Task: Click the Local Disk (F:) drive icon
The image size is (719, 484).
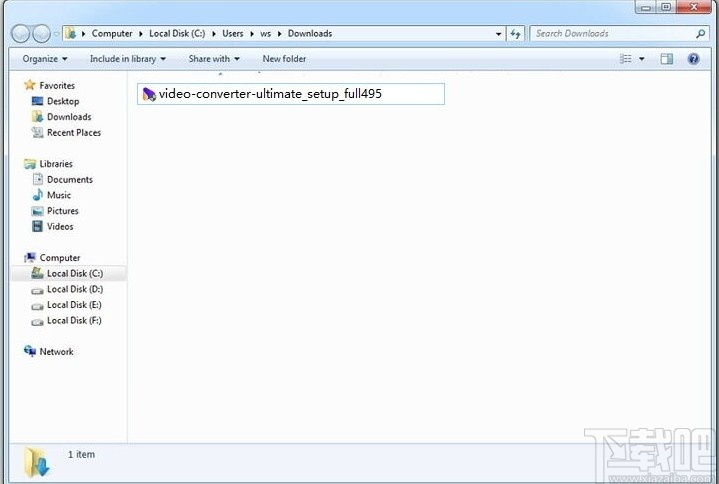Action: (37, 322)
